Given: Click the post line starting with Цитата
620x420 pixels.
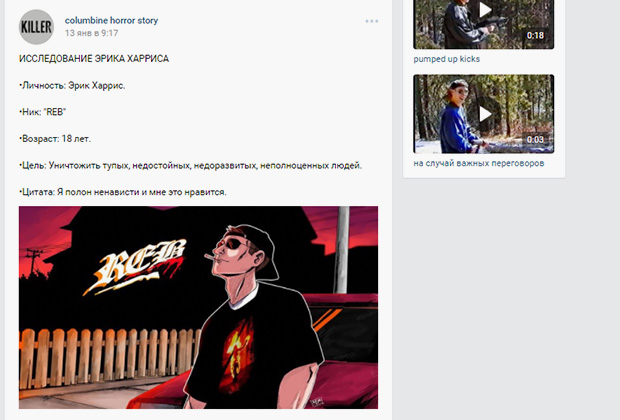Looking at the screenshot, I should (x=123, y=192).
